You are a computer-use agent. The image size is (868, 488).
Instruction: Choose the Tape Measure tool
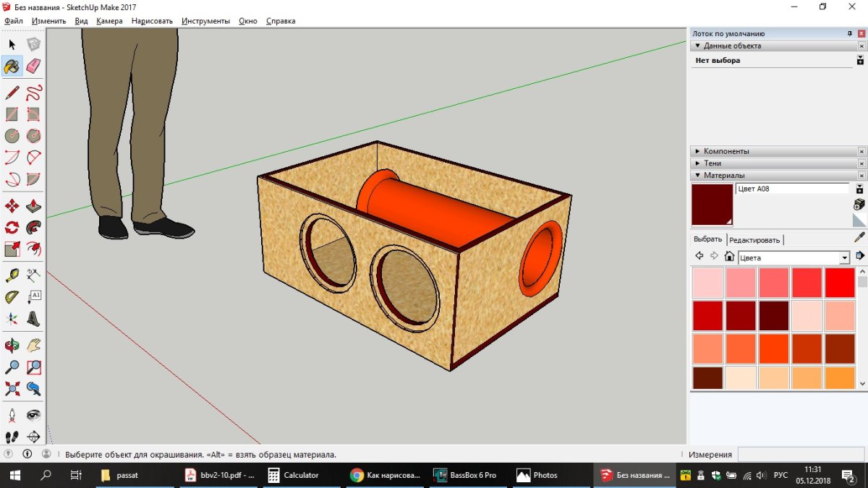(12, 275)
